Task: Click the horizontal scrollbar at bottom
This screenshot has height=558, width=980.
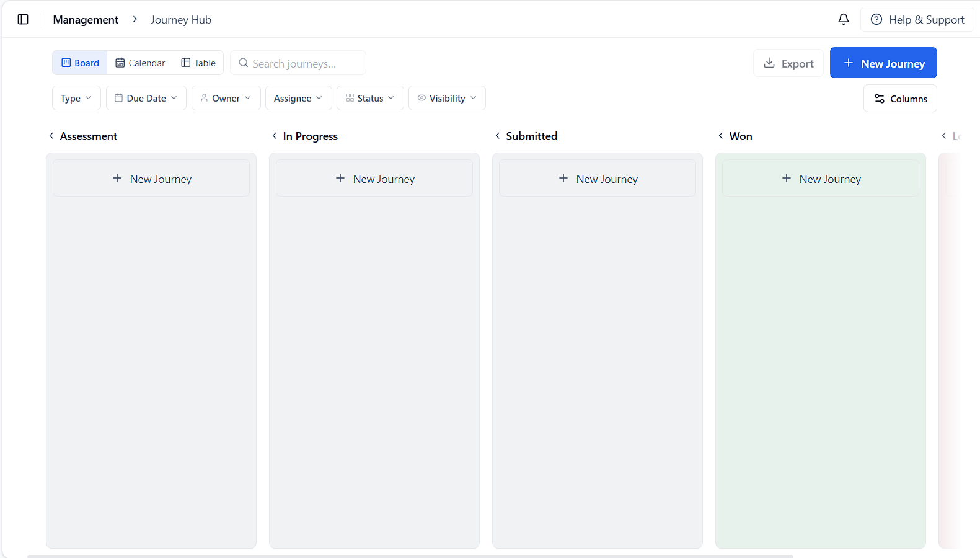Action: 410,556
